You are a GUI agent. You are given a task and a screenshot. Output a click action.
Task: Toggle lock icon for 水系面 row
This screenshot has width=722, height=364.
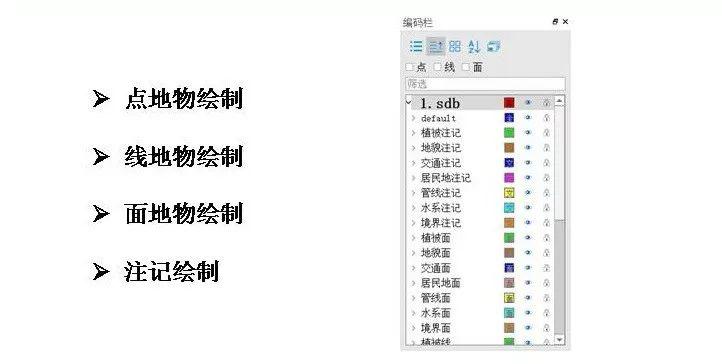(x=547, y=313)
